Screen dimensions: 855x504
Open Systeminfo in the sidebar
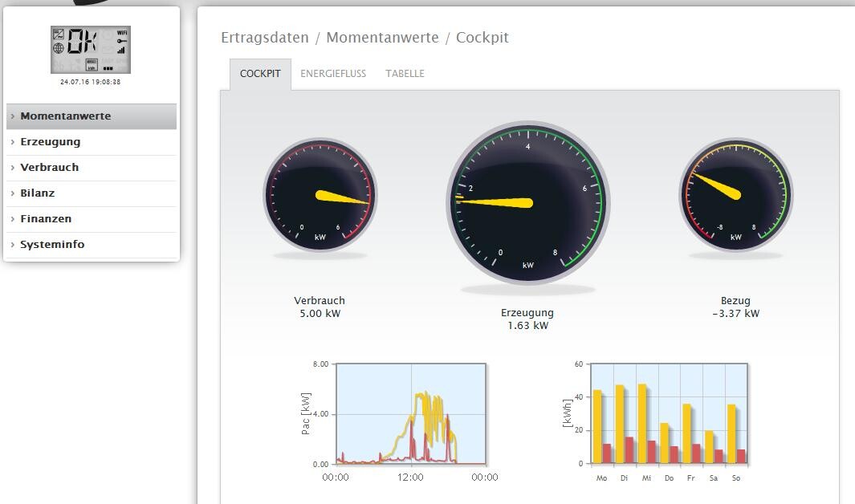pos(52,245)
